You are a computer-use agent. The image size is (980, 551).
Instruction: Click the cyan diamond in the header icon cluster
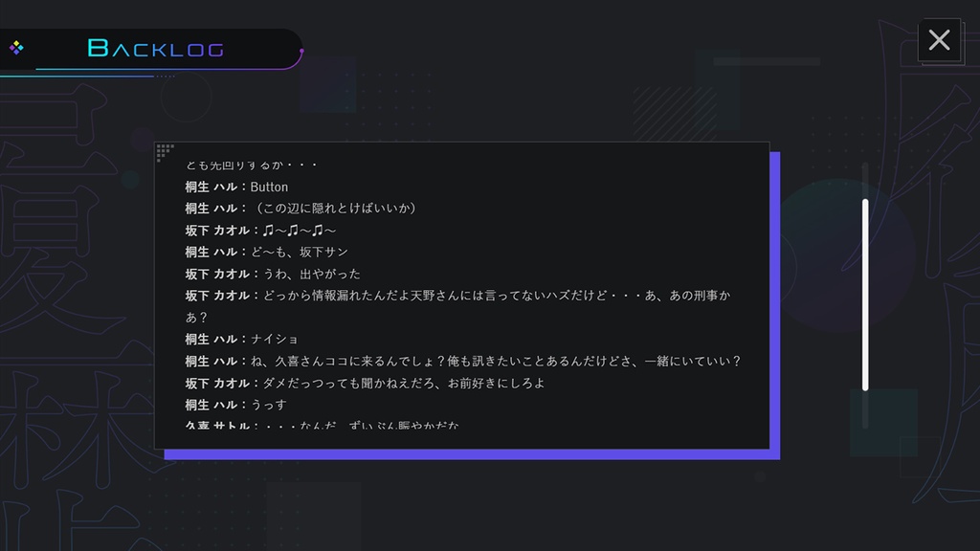[x=20, y=47]
